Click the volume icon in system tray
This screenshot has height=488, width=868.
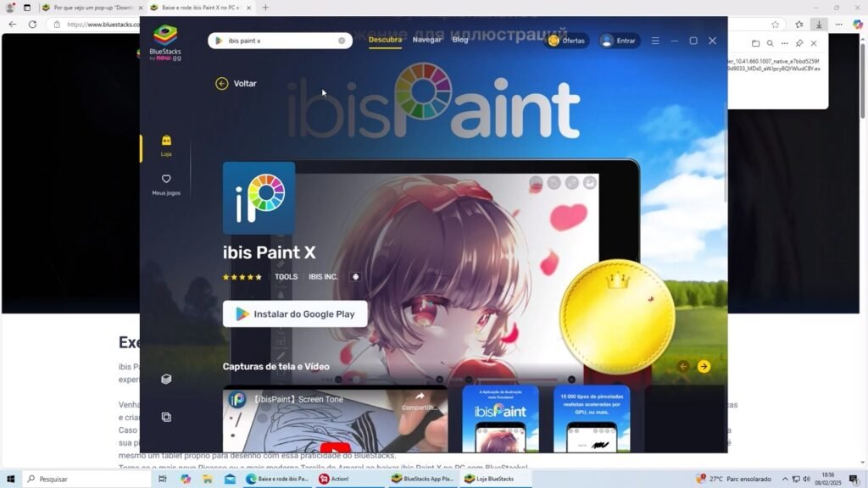807,479
